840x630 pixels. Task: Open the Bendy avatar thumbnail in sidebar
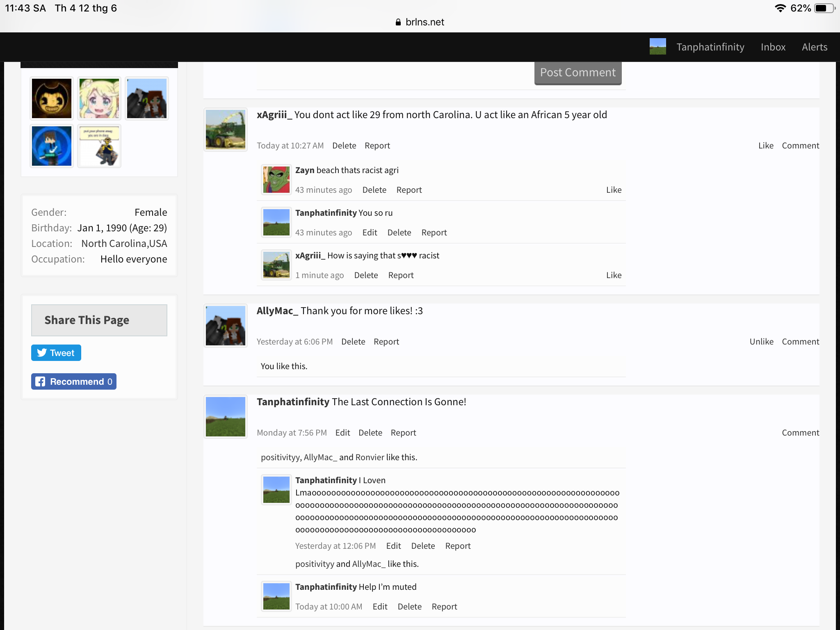point(52,98)
